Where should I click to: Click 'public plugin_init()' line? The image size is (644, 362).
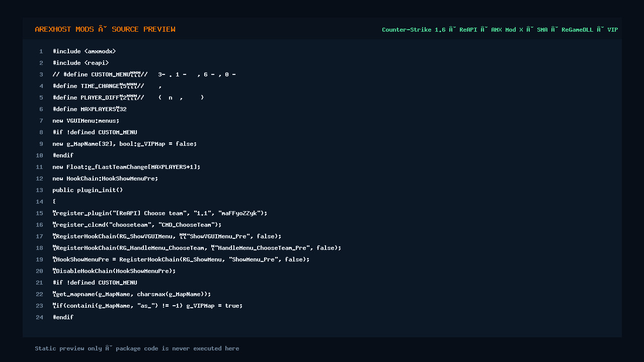(x=88, y=190)
